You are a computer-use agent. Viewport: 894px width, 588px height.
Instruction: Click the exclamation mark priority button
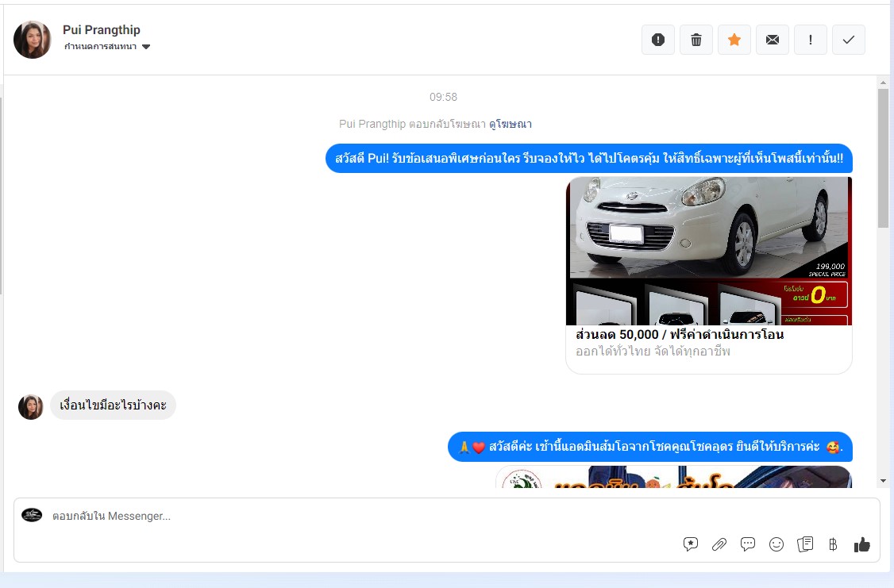click(811, 40)
